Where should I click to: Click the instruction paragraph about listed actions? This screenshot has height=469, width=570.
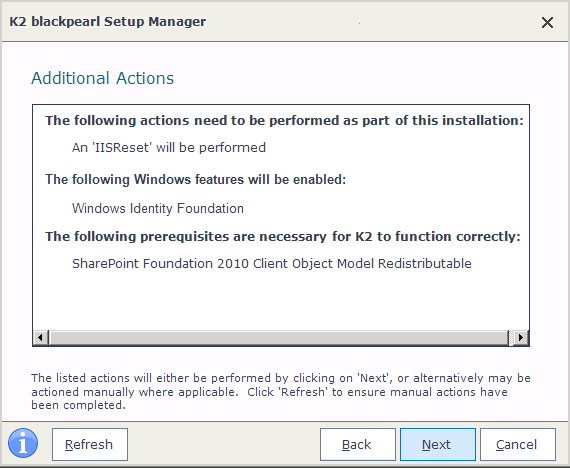pos(281,392)
